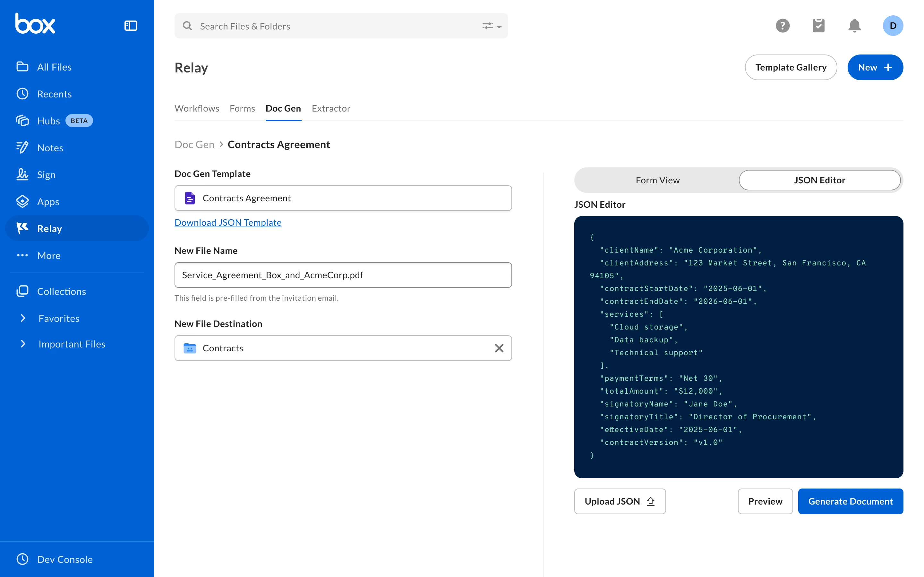Expand the Important Files collection

coord(23,344)
